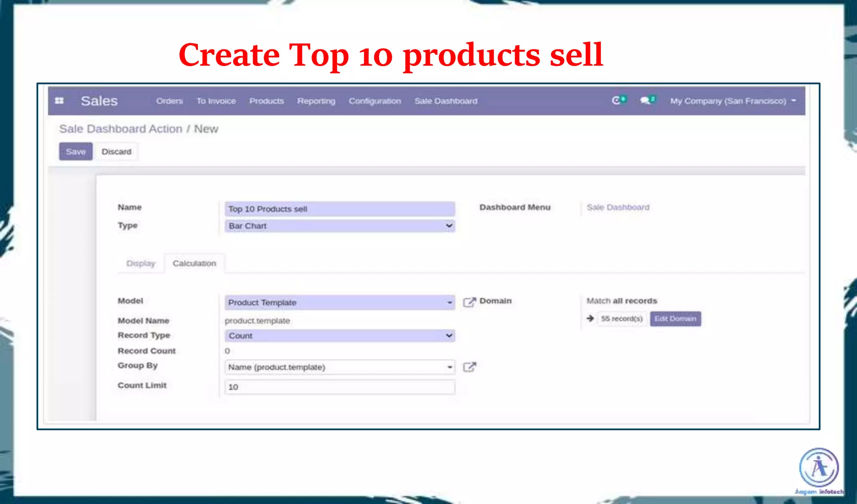Expand the Product Template model dropdown

tap(449, 302)
